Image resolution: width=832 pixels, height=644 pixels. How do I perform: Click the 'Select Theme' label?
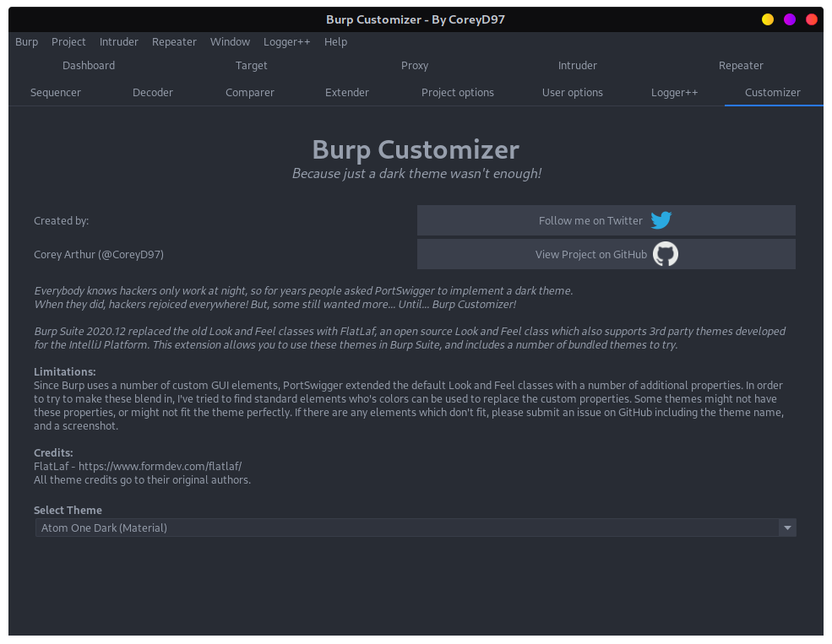tap(68, 511)
